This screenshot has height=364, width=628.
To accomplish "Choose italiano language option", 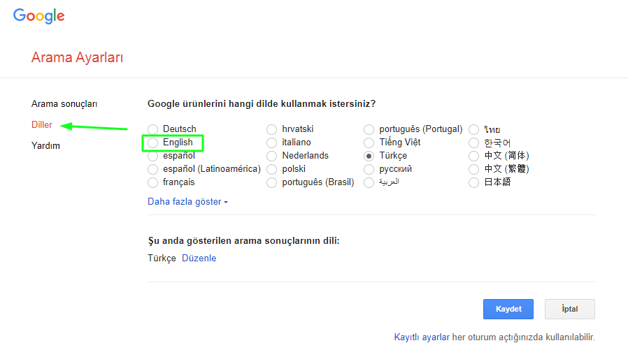I will [x=271, y=143].
